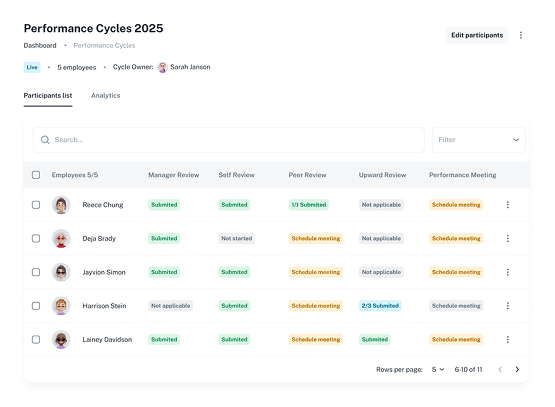The width and height of the screenshot is (555, 407).
Task: Switch to the Analytics tab
Action: pyautogui.click(x=105, y=96)
